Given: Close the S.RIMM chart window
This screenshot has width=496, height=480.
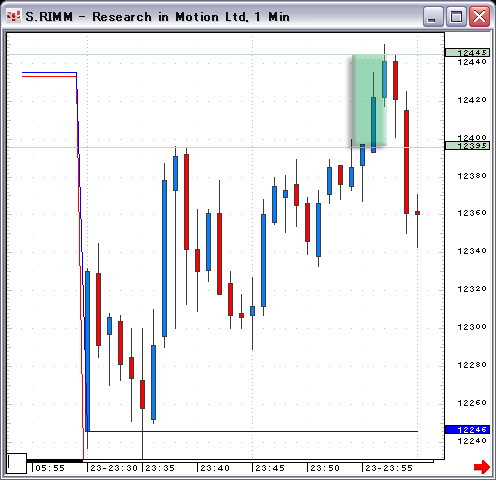Looking at the screenshot, I should 479,16.
